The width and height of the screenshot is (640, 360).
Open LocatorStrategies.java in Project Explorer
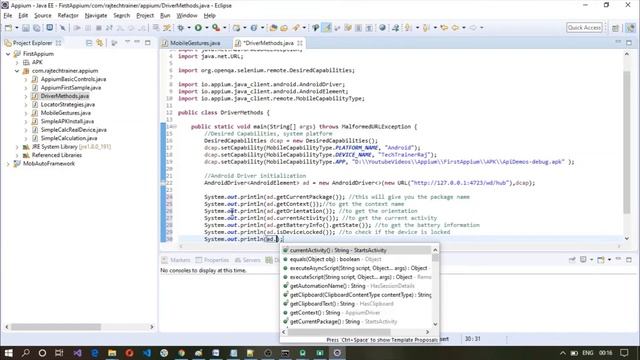pyautogui.click(x=67, y=104)
